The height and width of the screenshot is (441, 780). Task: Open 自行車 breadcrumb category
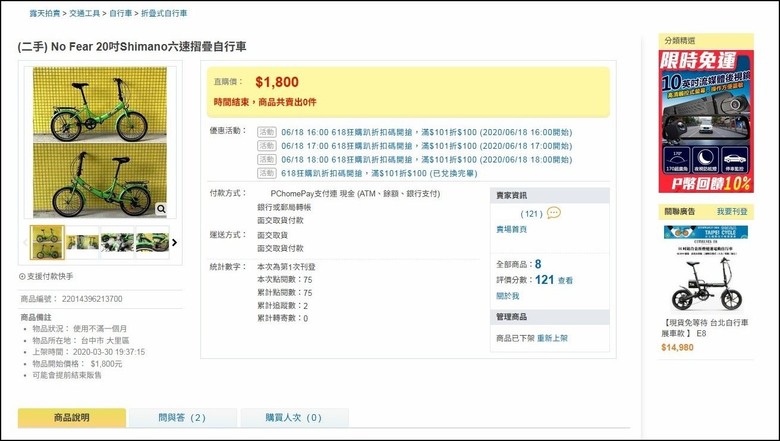(121, 13)
